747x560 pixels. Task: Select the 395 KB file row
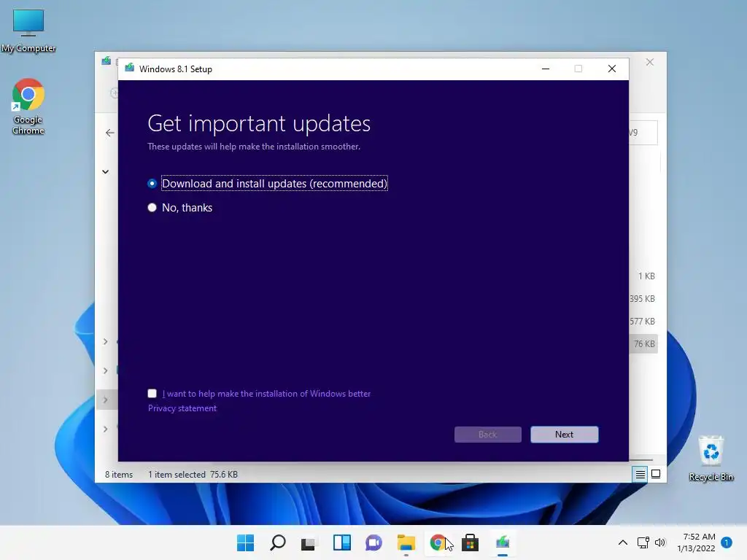642,298
